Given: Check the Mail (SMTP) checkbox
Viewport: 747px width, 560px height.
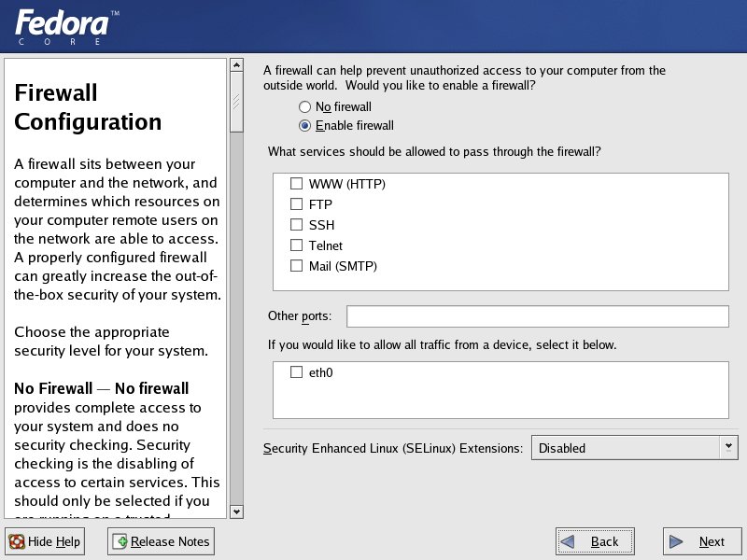Looking at the screenshot, I should click(296, 266).
